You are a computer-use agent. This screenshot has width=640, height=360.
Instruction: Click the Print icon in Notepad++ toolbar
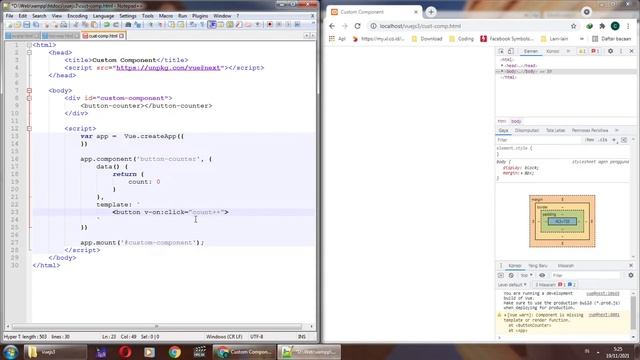point(64,25)
